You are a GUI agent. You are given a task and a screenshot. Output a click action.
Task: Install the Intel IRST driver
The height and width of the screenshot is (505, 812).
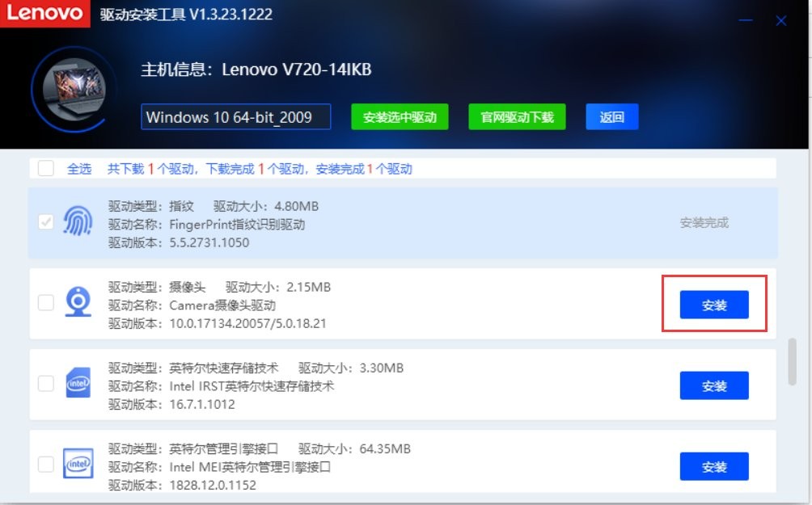[714, 385]
